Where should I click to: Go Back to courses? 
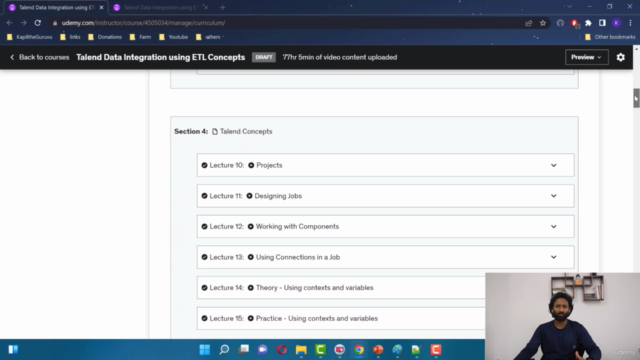tap(39, 57)
